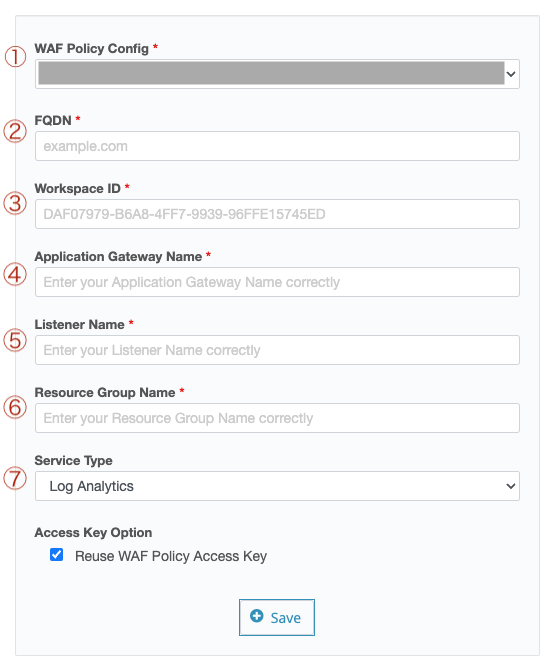This screenshot has width=556, height=670.
Task: Open the WAF Policy Config dropdown
Action: click(277, 74)
